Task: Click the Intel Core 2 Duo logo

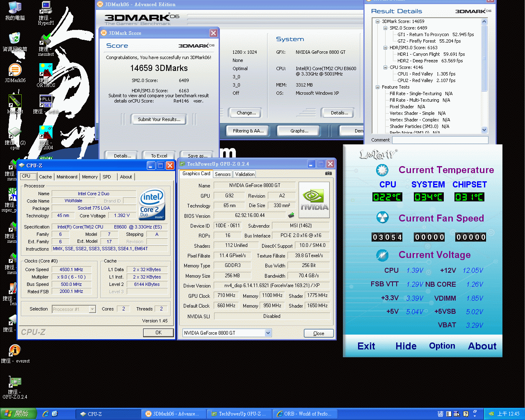Action: tap(152, 204)
